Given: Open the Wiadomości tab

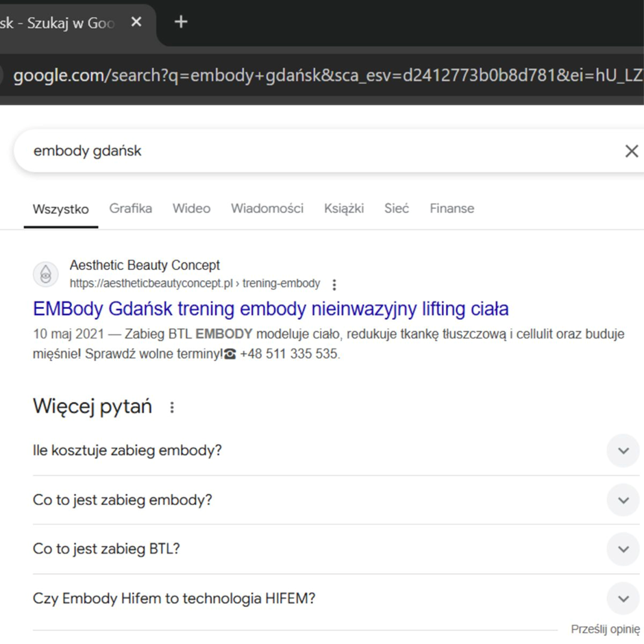Looking at the screenshot, I should coord(267,209).
